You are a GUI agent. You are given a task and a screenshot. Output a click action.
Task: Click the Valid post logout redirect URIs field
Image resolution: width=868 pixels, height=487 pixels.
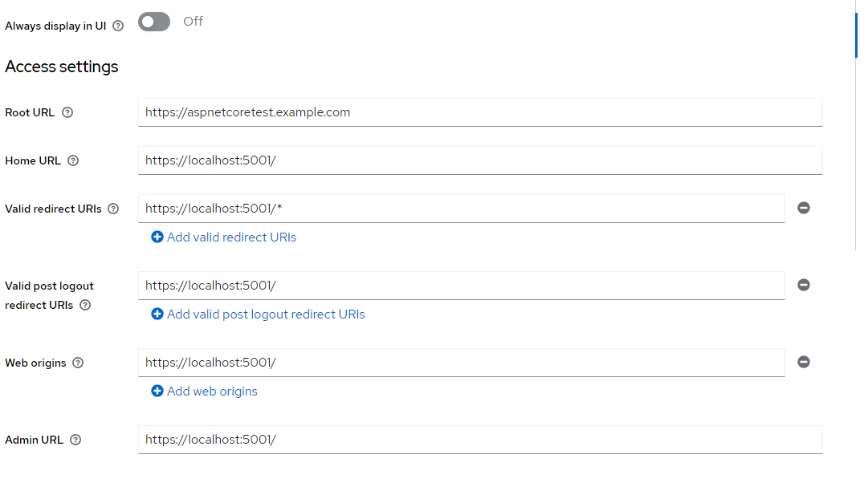click(461, 286)
